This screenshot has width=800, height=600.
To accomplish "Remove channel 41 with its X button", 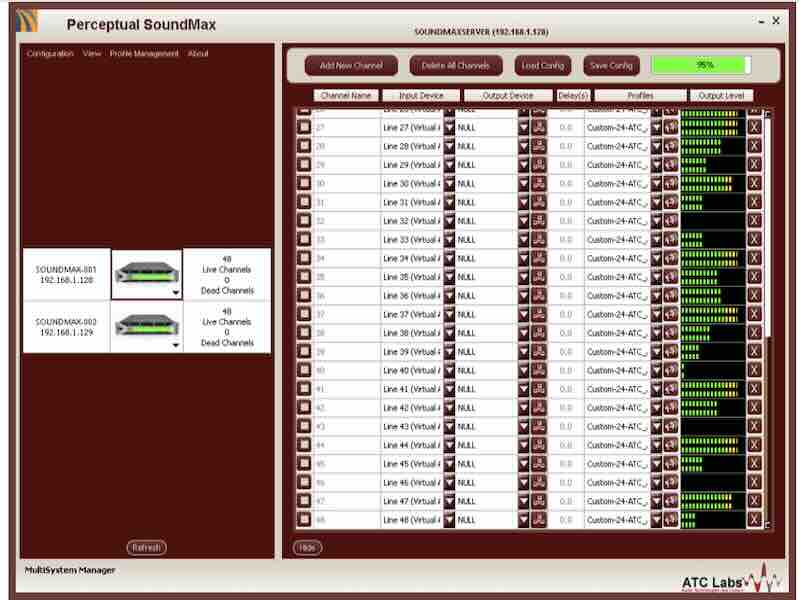I will click(x=754, y=389).
